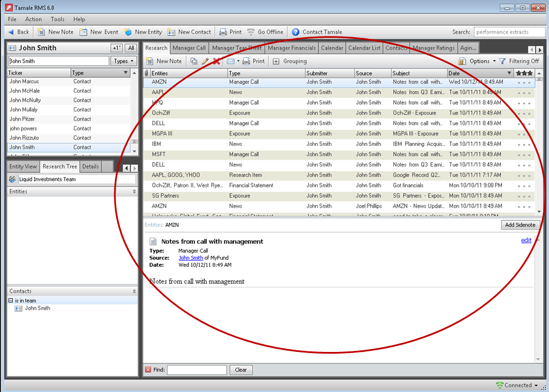
Task: Switch to the Manager Financials tab
Action: pos(291,48)
